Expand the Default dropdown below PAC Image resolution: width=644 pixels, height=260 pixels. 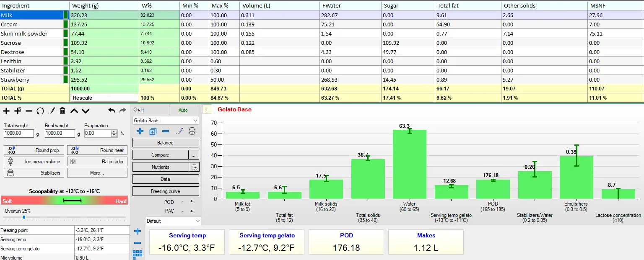click(x=173, y=221)
